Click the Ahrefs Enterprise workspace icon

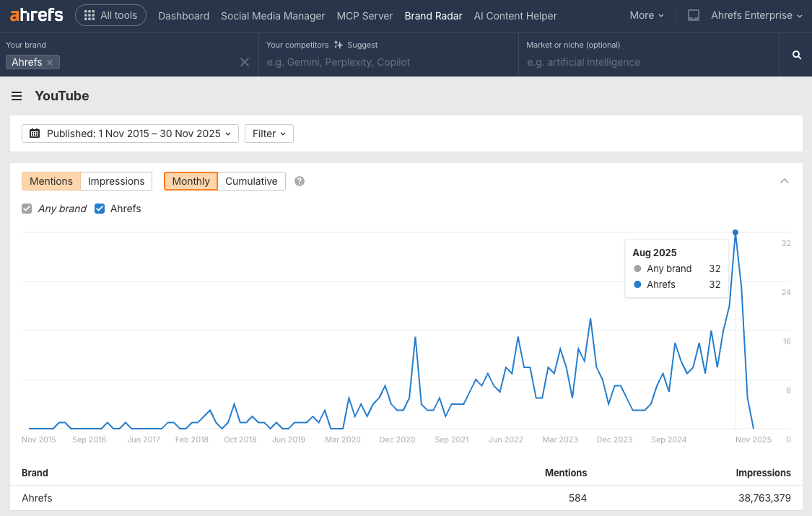(x=693, y=15)
